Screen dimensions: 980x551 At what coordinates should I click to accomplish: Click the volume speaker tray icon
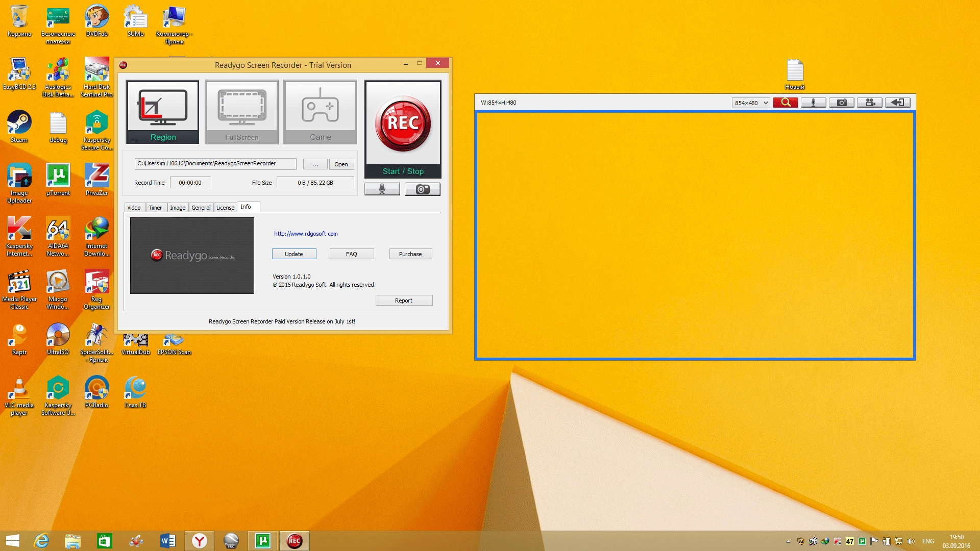tap(911, 541)
